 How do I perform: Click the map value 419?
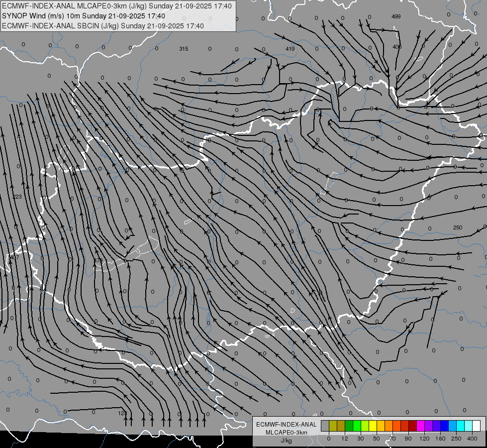coord(290,49)
